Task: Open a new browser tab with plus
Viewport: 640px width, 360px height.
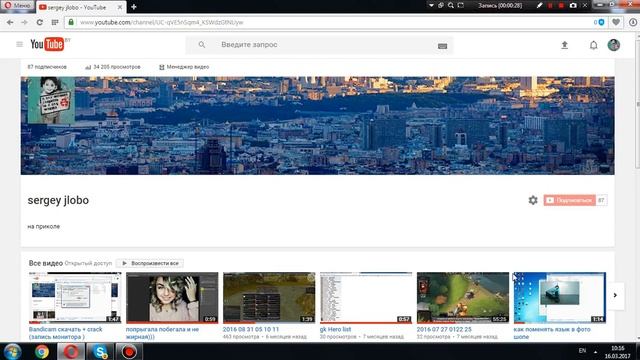Action: 133,7
